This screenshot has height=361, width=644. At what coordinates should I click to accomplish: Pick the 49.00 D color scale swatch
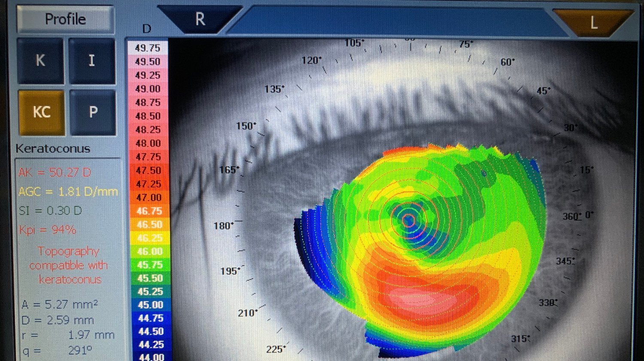tap(148, 89)
